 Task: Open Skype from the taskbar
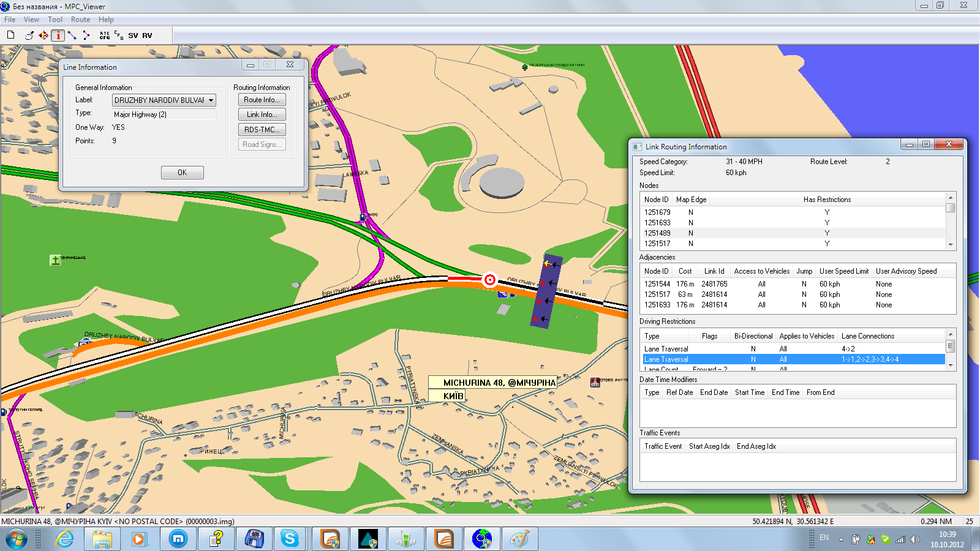tap(290, 539)
